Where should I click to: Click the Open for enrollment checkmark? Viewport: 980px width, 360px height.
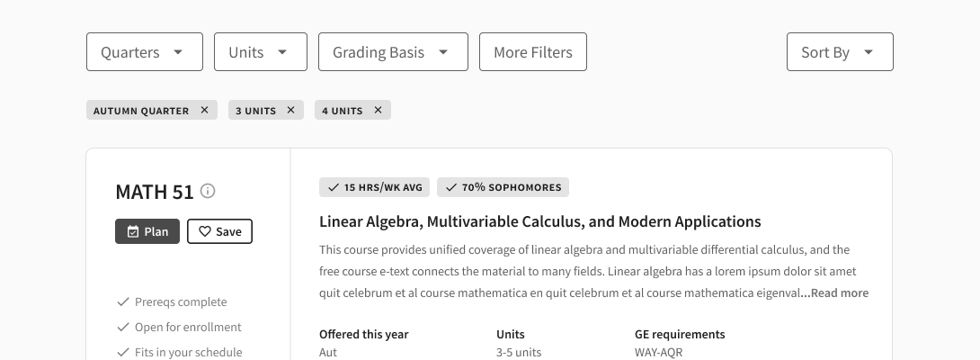(123, 327)
